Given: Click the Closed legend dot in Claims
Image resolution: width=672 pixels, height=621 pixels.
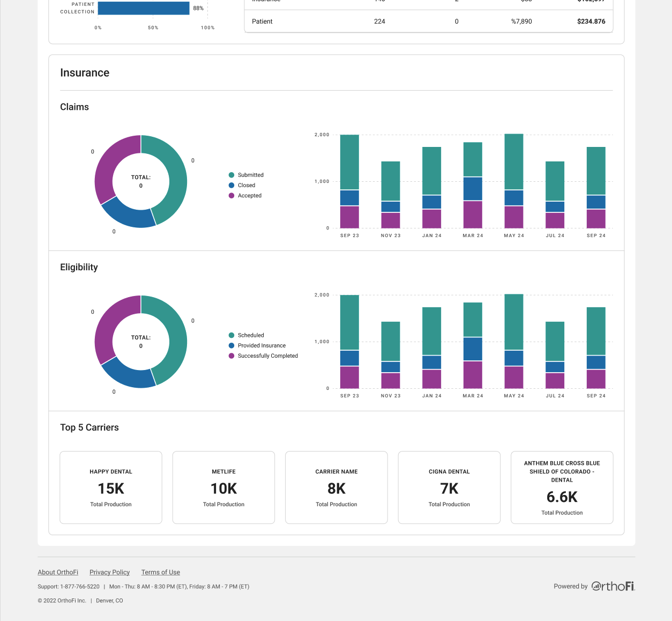Looking at the screenshot, I should click(232, 185).
